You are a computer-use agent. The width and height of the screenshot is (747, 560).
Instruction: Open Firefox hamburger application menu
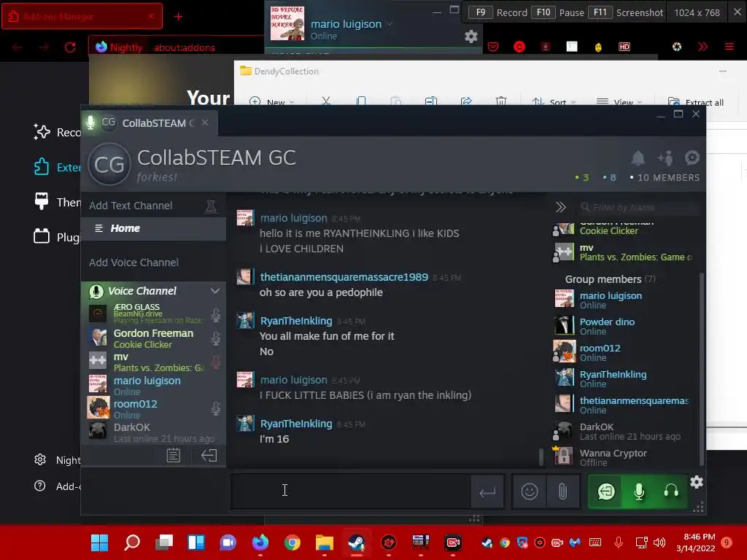click(x=729, y=47)
